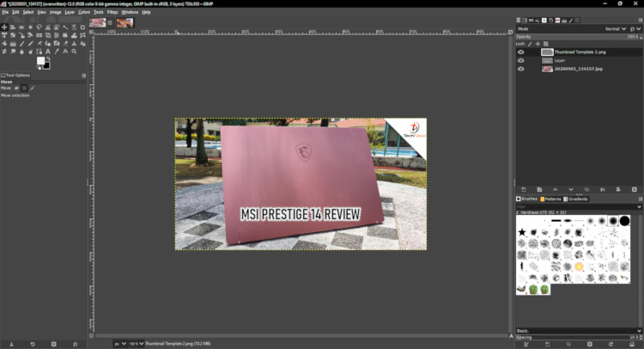Viewport: 644px width, 349px height.
Task: Click the foreground white color swatch
Action: coord(40,60)
